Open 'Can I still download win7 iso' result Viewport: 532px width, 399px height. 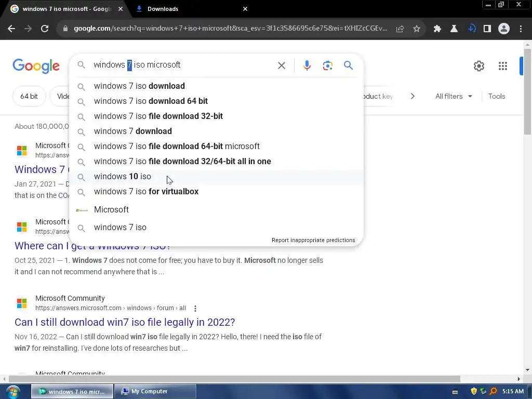[125, 322]
